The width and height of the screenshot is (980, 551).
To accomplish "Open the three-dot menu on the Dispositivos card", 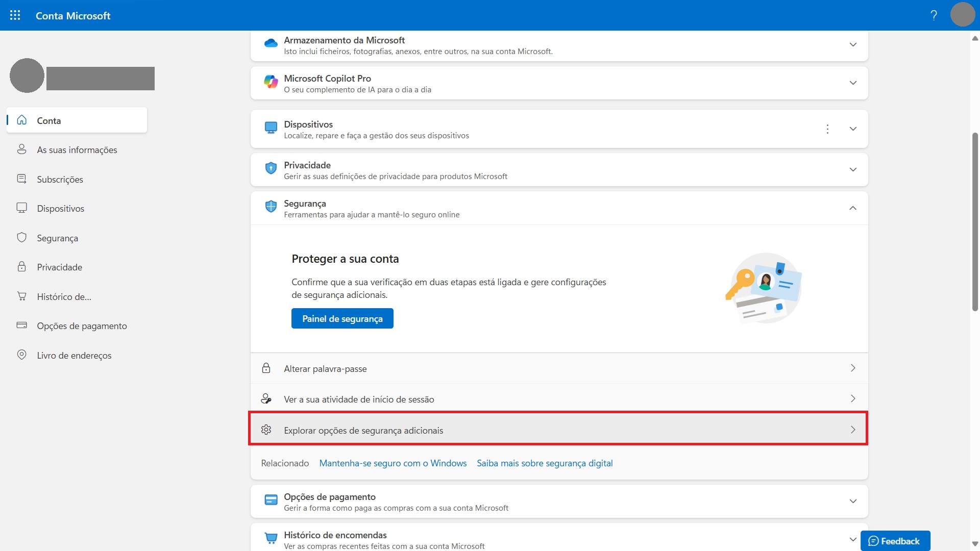I will [x=827, y=129].
